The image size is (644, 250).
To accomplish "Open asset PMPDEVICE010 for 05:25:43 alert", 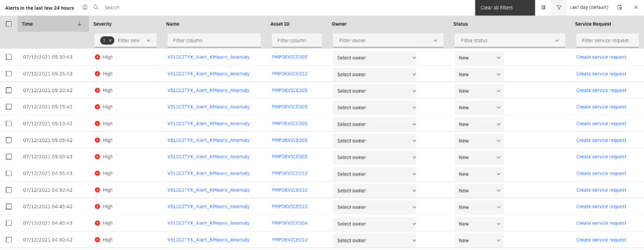I will [290, 74].
